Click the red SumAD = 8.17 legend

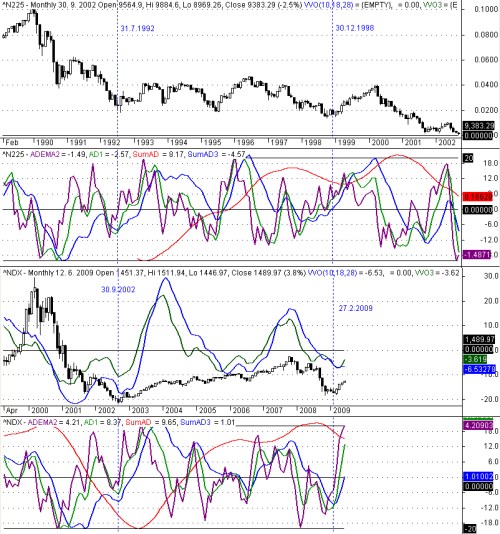(158, 154)
